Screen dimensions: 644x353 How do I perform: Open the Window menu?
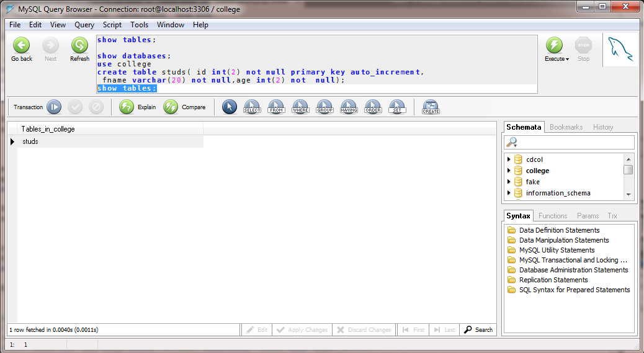(x=171, y=25)
